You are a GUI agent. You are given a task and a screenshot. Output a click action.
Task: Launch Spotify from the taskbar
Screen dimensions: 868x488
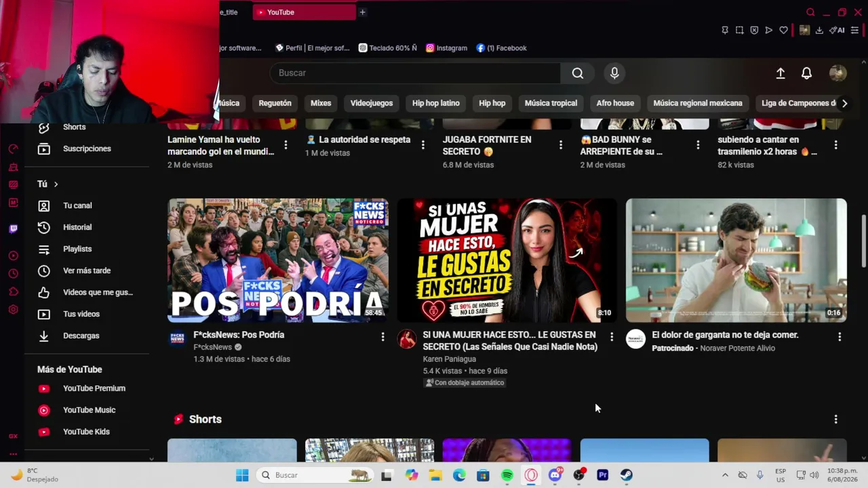[507, 475]
